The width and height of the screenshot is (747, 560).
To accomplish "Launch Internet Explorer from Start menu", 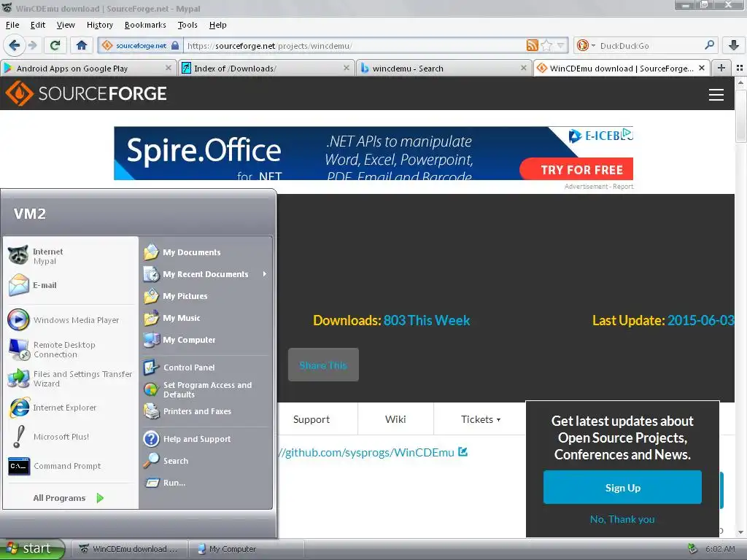I will pos(71,408).
